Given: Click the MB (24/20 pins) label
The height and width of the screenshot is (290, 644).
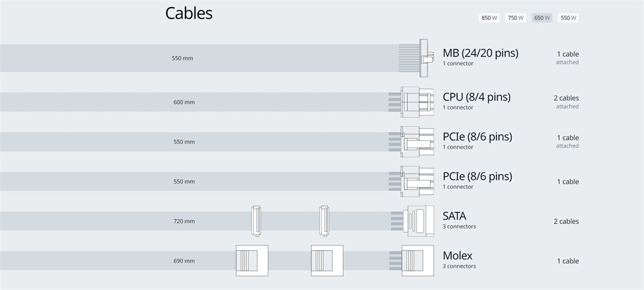Looking at the screenshot, I should pyautogui.click(x=480, y=53).
